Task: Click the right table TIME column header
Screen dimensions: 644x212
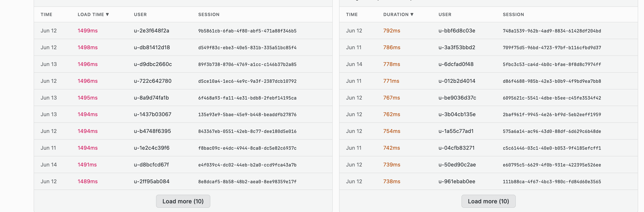Action: tap(352, 15)
